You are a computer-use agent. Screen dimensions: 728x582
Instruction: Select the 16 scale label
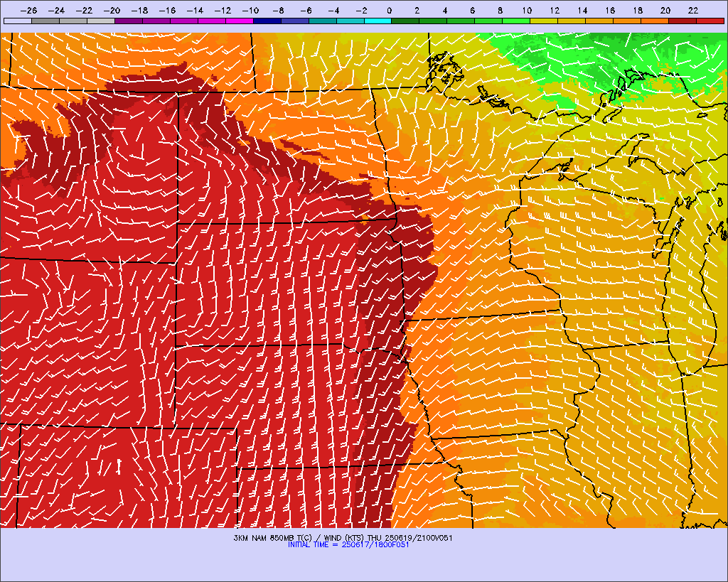coord(610,10)
